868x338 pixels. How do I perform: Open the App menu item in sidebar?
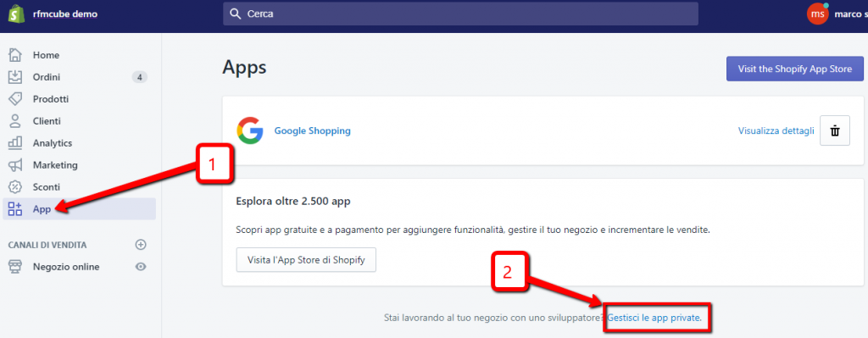pos(79,209)
